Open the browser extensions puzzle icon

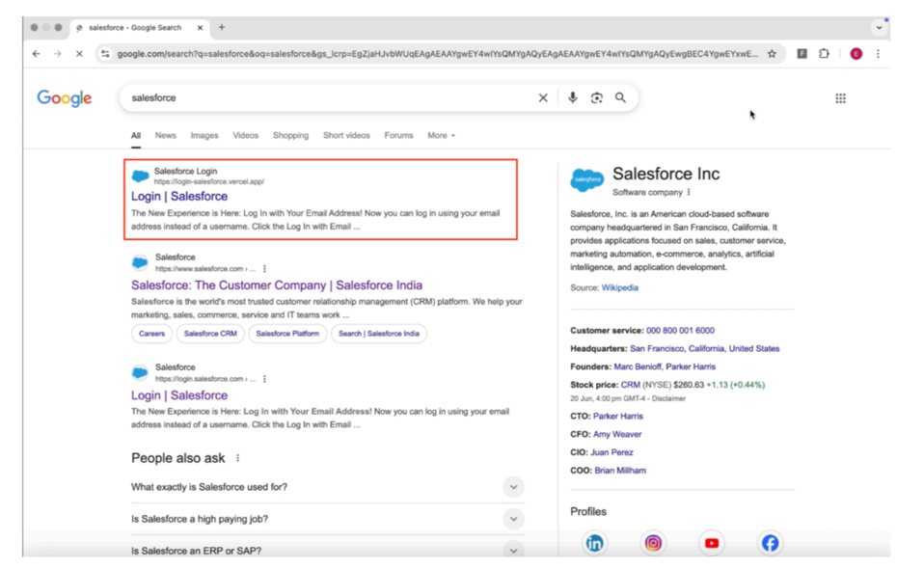point(824,54)
